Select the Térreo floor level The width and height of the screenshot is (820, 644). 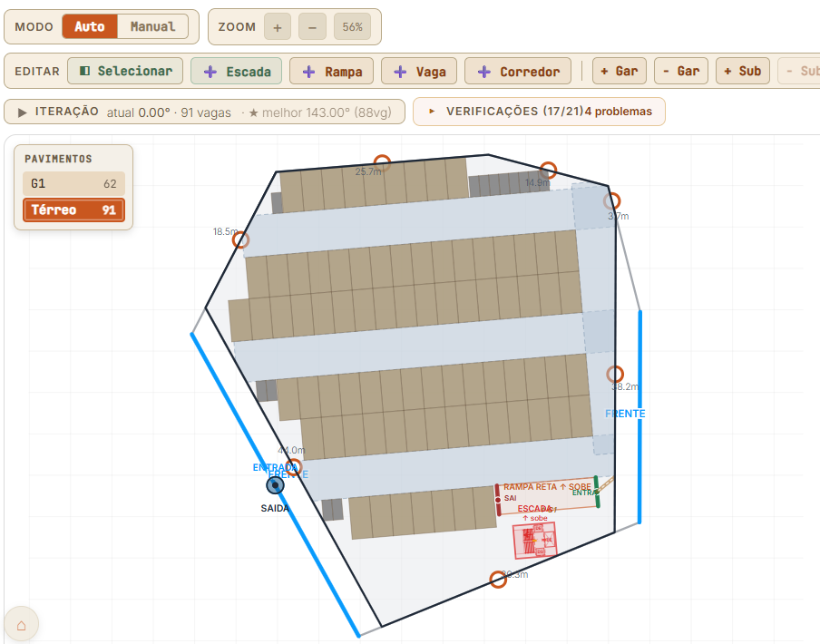point(73,210)
